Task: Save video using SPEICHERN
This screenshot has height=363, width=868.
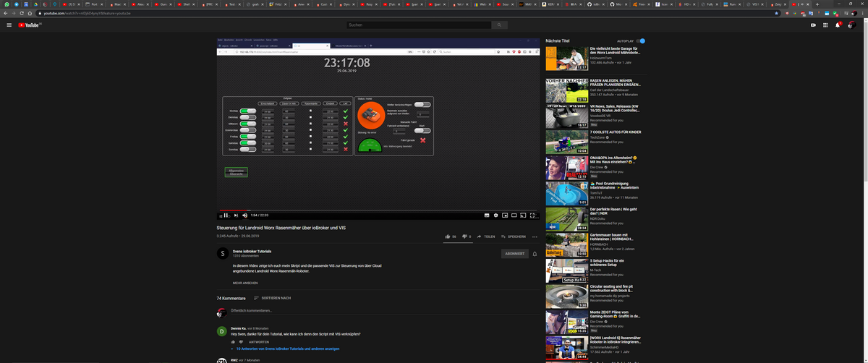Action: coord(514,236)
